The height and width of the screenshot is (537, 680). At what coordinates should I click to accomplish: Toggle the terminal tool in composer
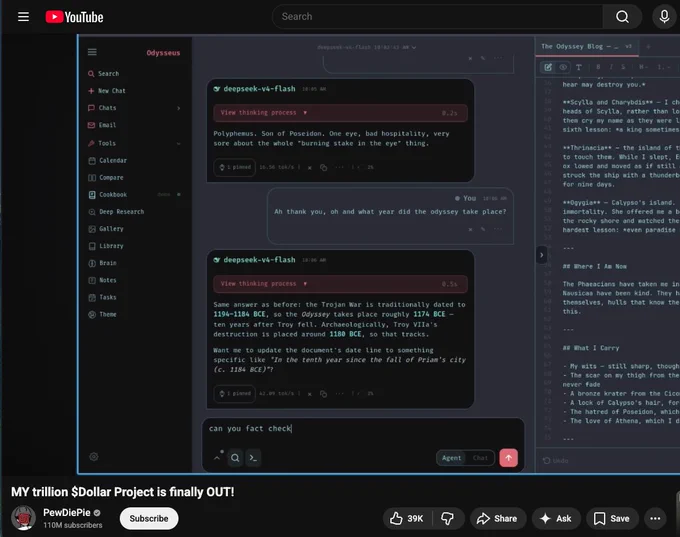(x=253, y=458)
